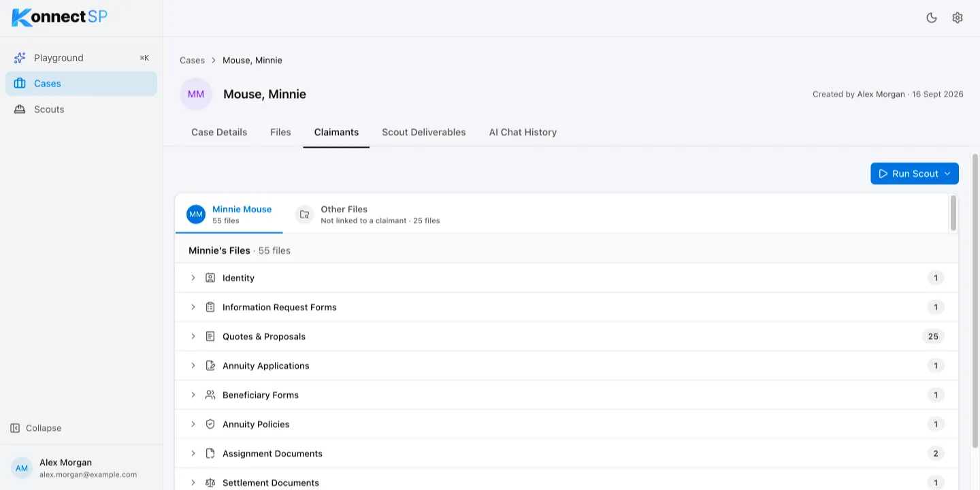Expand the Quotes & Proposals chevron
The height and width of the screenshot is (490, 980).
coord(193,336)
